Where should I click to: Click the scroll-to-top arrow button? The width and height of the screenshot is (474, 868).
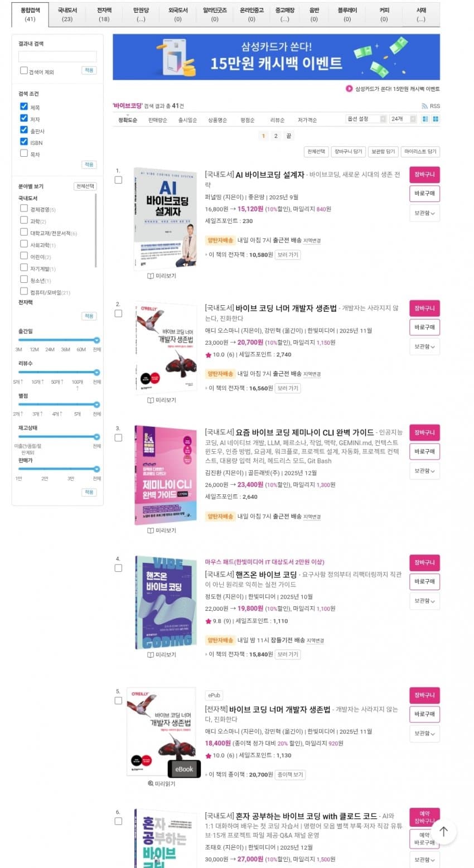(x=443, y=832)
